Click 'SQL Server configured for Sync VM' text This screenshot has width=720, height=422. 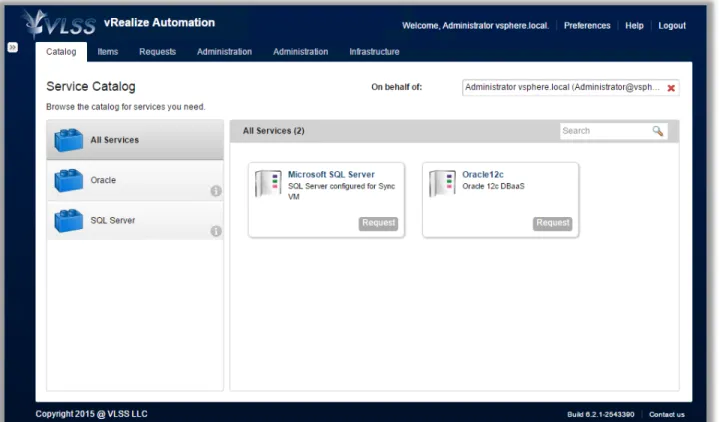[x=341, y=191]
